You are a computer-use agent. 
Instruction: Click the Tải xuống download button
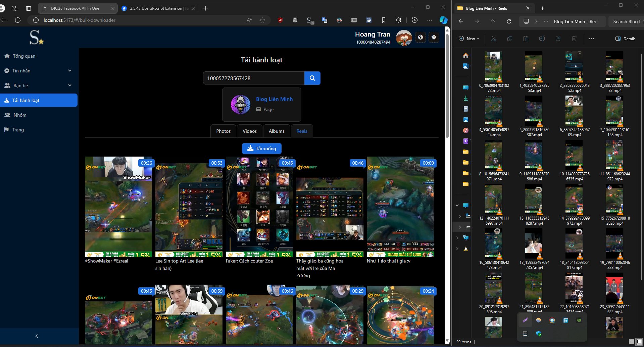coord(262,149)
